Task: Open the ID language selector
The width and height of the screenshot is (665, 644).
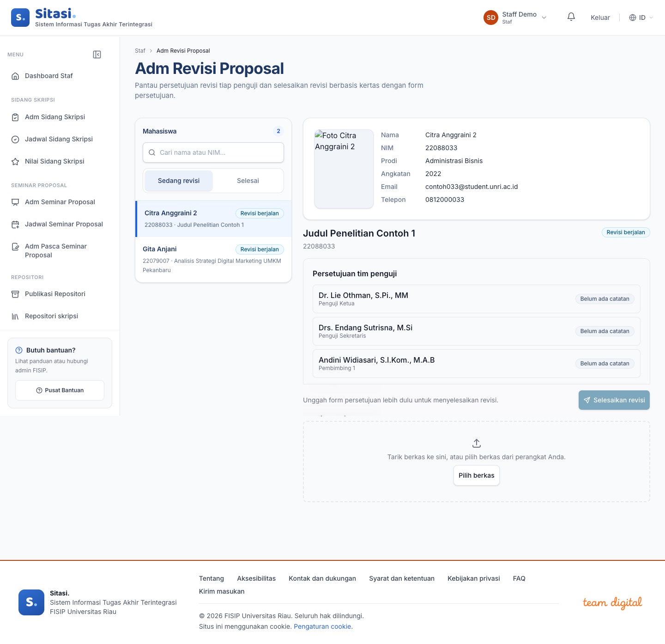Action: (x=641, y=18)
